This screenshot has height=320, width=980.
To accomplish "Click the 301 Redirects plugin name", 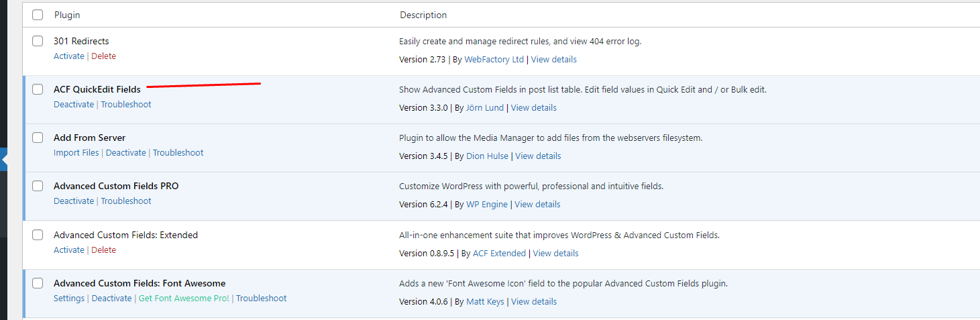I will pos(81,41).
